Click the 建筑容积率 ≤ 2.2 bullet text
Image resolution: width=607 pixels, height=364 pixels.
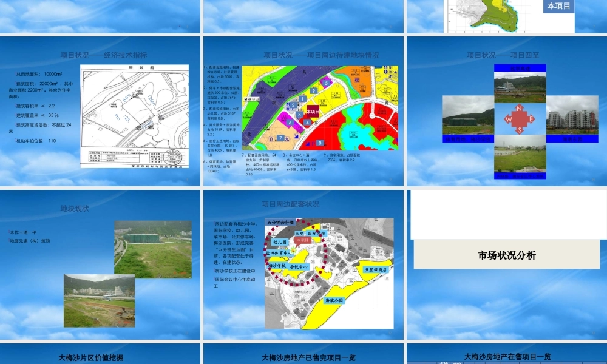pos(35,106)
